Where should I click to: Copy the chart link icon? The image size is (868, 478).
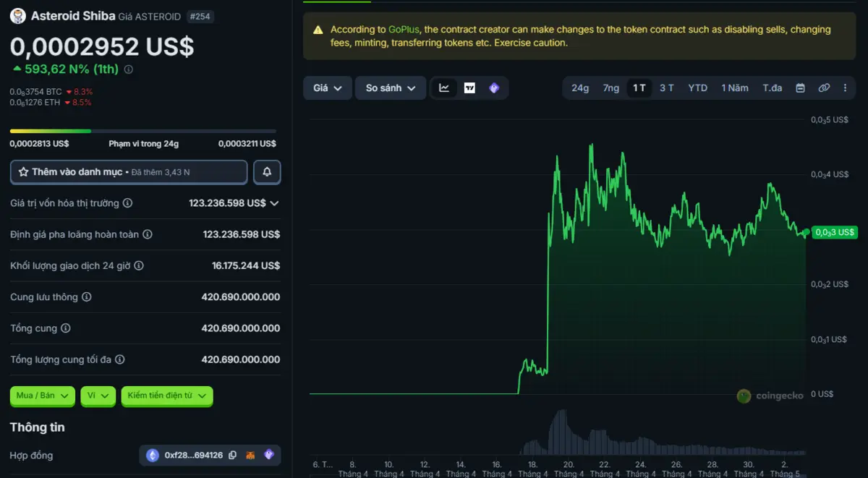pyautogui.click(x=824, y=88)
